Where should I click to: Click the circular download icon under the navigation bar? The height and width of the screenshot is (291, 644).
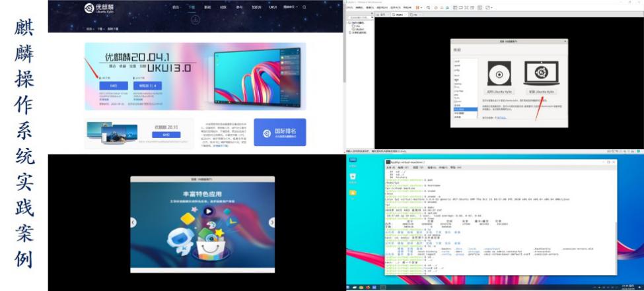(x=196, y=19)
